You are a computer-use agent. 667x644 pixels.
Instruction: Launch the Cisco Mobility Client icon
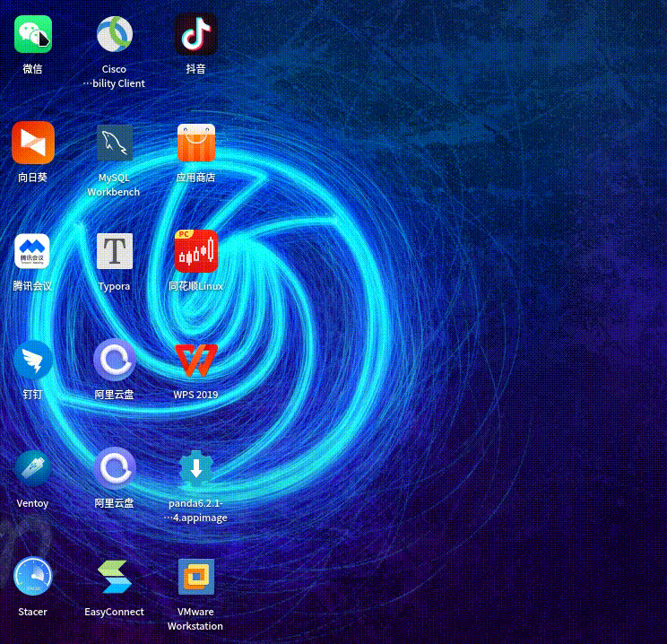pos(115,34)
